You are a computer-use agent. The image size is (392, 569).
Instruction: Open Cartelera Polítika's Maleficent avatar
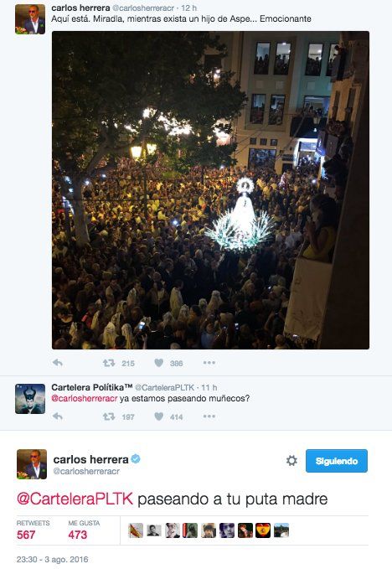click(x=30, y=399)
